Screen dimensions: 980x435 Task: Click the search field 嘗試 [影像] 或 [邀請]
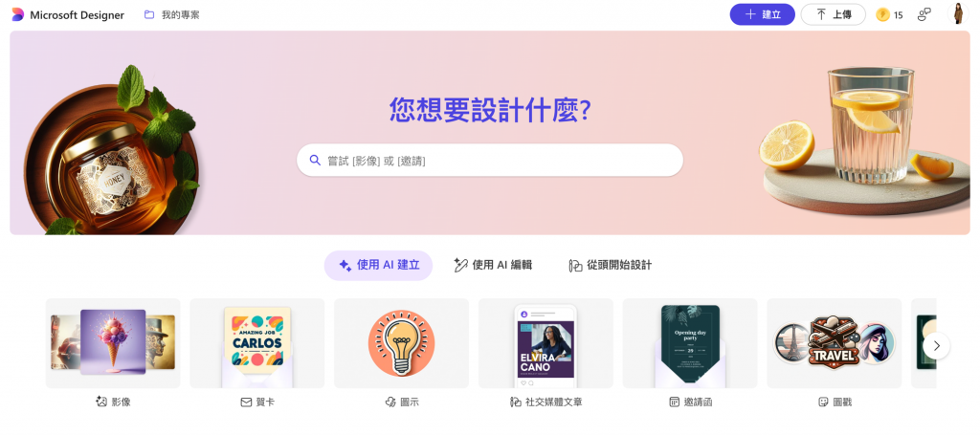(489, 161)
